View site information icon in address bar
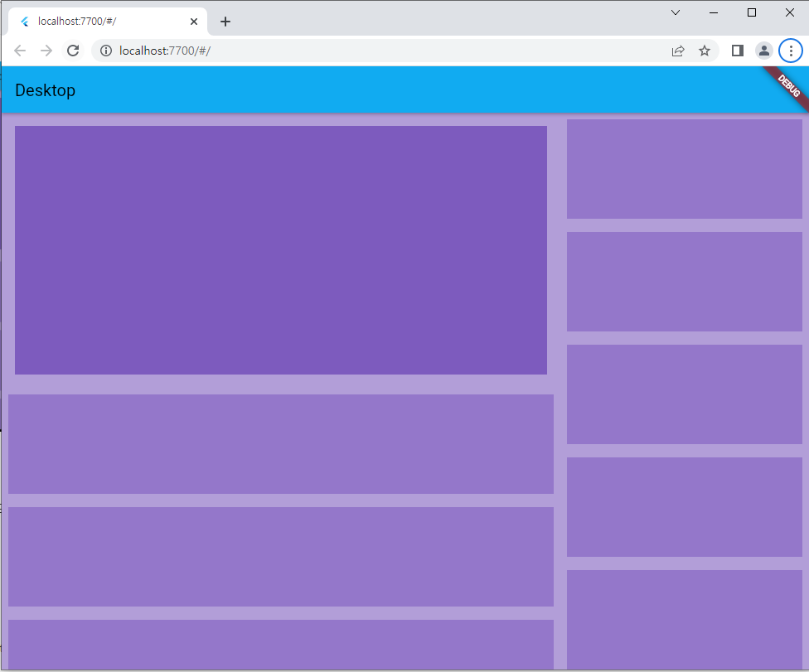Viewport: 809px width, 672px height. point(106,51)
